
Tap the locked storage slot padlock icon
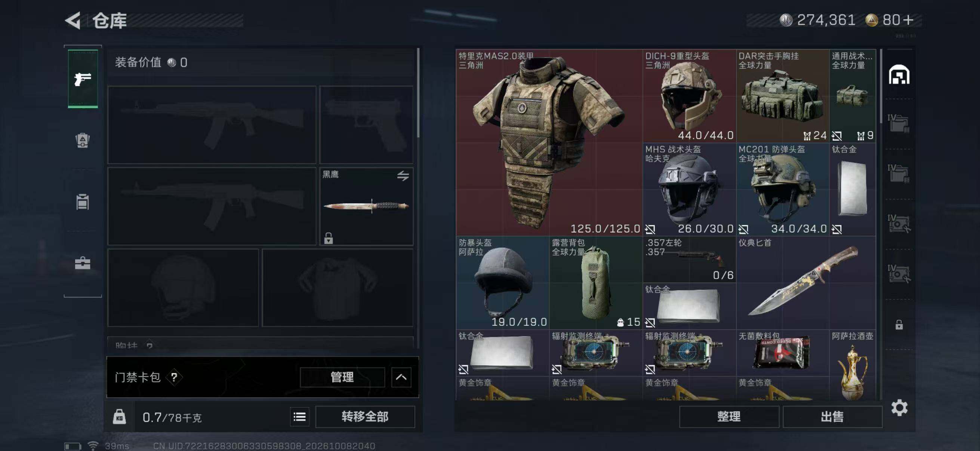coord(899,325)
